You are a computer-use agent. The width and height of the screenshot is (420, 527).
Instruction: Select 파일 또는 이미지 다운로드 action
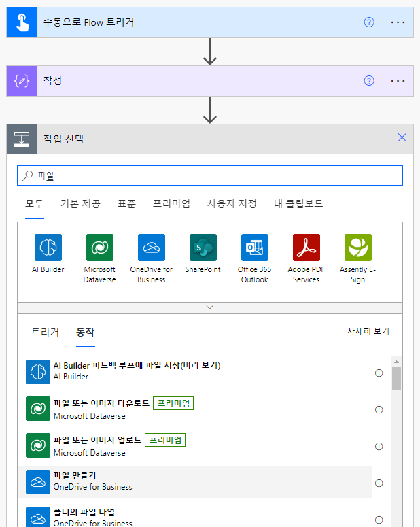pyautogui.click(x=195, y=409)
